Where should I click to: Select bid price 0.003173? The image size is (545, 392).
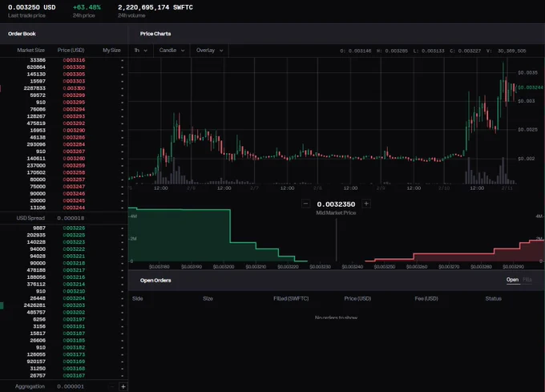(74, 354)
